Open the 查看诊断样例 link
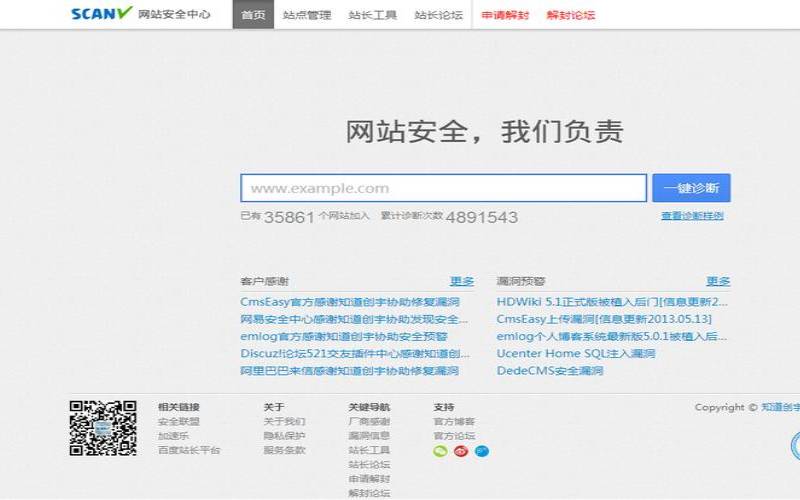The width and height of the screenshot is (800, 500). click(692, 216)
